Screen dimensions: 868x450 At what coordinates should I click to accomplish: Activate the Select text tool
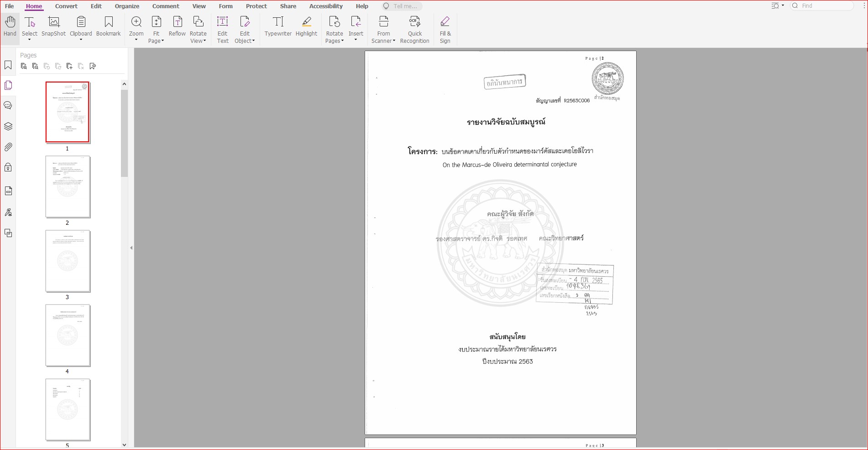click(x=30, y=26)
